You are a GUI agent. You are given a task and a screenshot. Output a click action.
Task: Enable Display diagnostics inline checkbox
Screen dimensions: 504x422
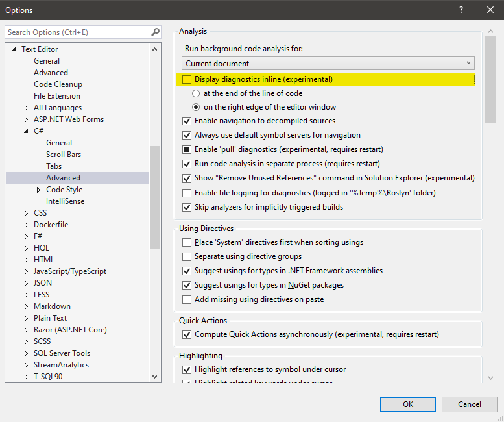pos(187,79)
